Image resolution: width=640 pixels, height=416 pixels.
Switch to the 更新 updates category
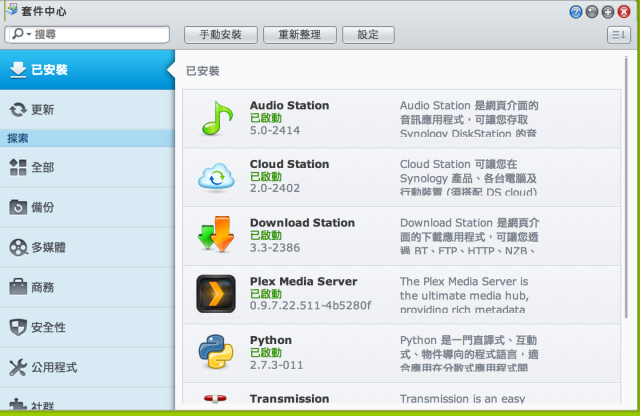pyautogui.click(x=87, y=109)
